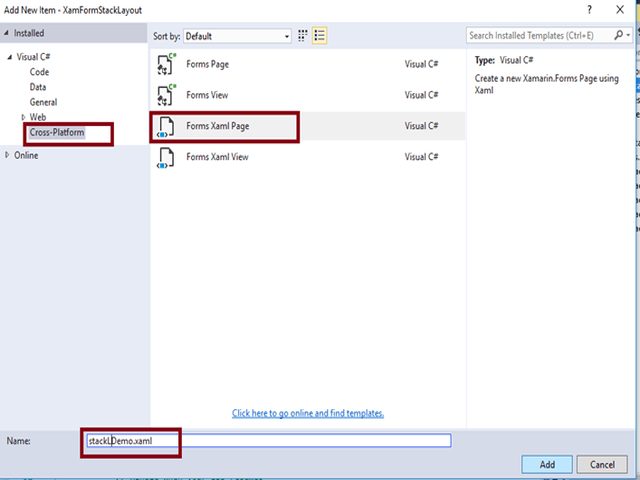Close the Add New Item dialog
This screenshot has width=640, height=480.
point(620,9)
